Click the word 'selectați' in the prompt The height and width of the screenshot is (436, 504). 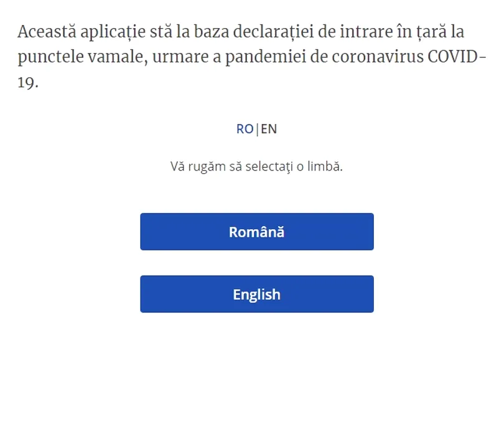coord(269,167)
